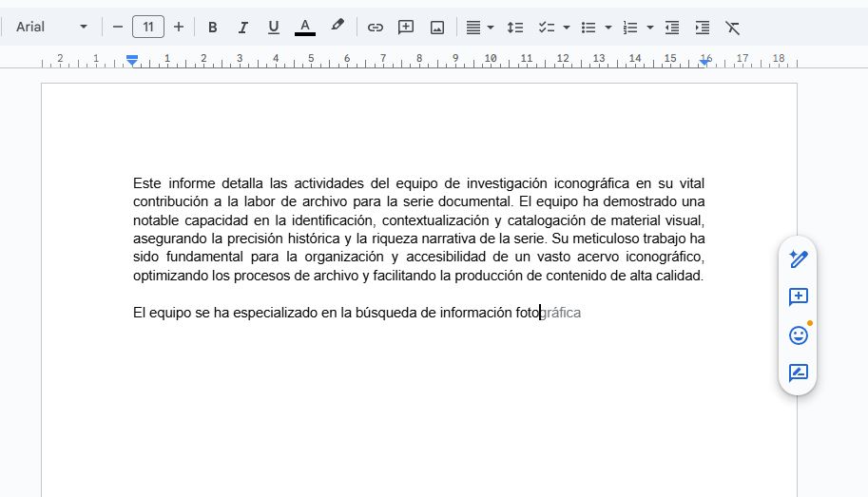Click the font size field showing 11
This screenshot has width=868, height=497.
click(x=148, y=27)
